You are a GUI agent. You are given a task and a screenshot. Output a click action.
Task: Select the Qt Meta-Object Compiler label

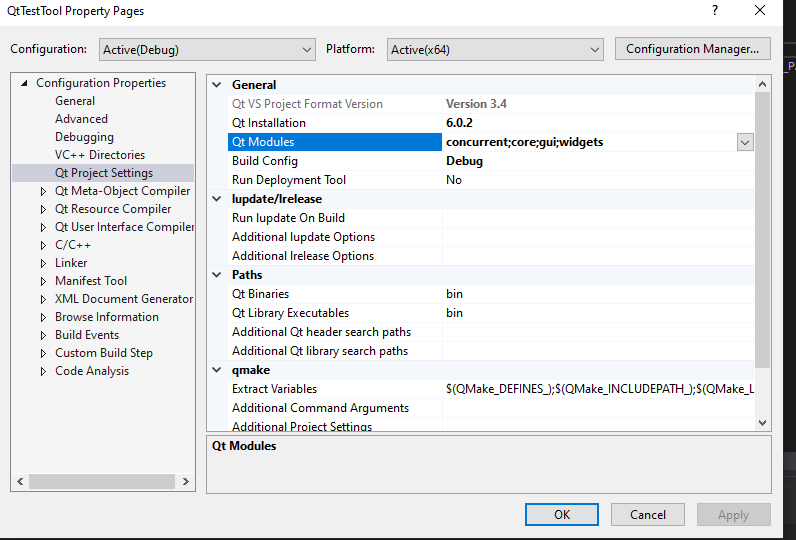click(122, 191)
